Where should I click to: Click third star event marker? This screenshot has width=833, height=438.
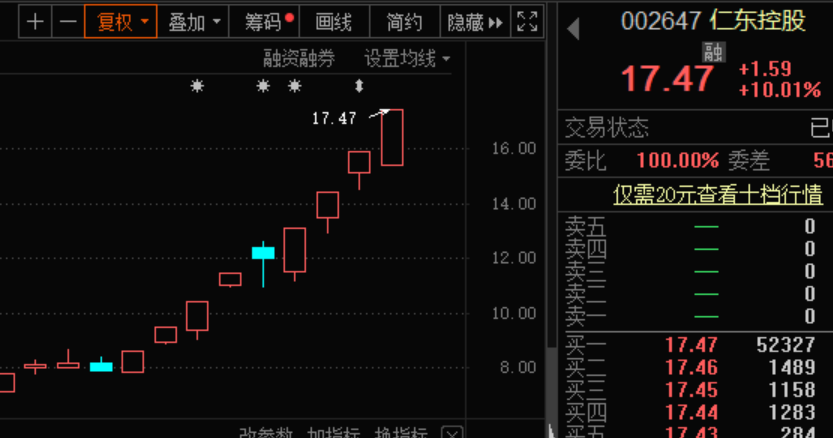tap(295, 86)
